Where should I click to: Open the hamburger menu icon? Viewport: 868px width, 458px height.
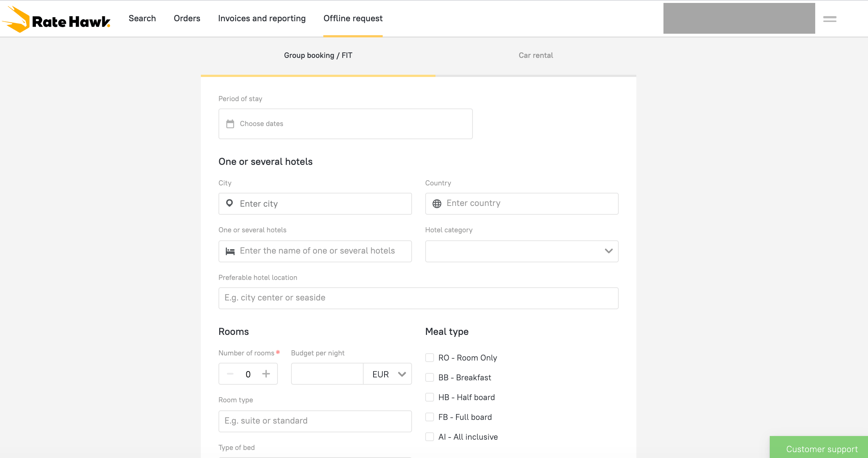point(830,19)
